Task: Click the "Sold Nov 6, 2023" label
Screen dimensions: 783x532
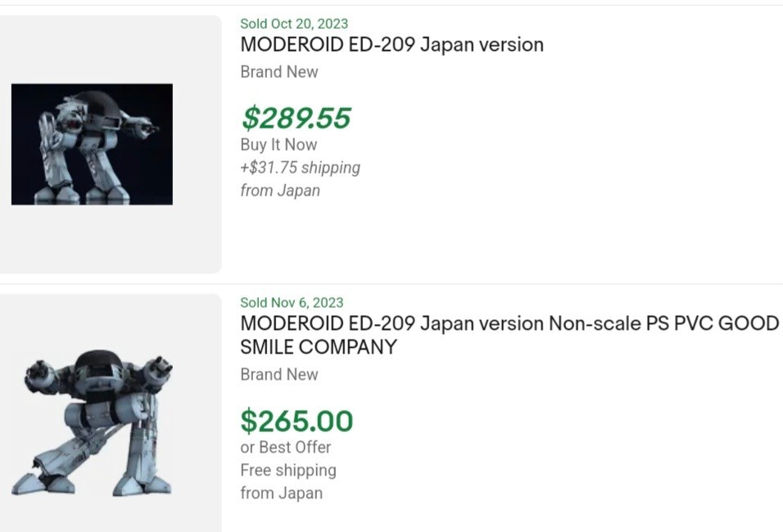Action: click(x=292, y=303)
